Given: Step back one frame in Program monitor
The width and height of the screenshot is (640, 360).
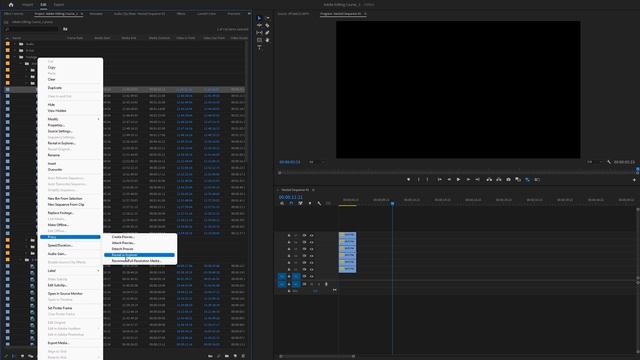Looking at the screenshot, I should (x=449, y=180).
